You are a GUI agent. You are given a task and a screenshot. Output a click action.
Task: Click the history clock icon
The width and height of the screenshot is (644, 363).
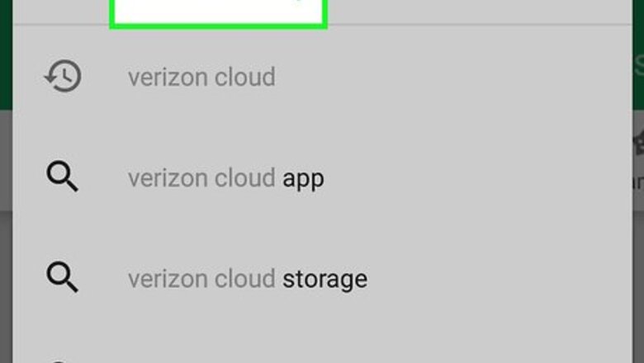(63, 78)
